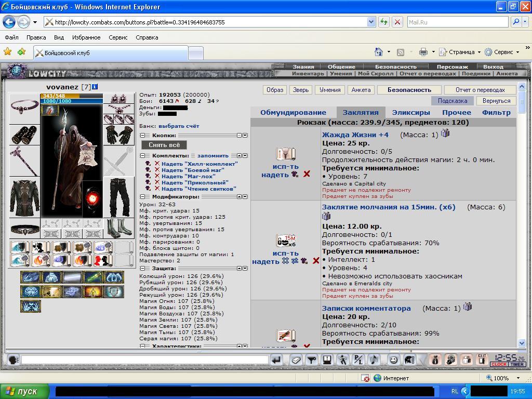Image resolution: width=532 pixels, height=399 pixels.
Task: Click the helmet list icon in bottom bar
Action: click(409, 360)
